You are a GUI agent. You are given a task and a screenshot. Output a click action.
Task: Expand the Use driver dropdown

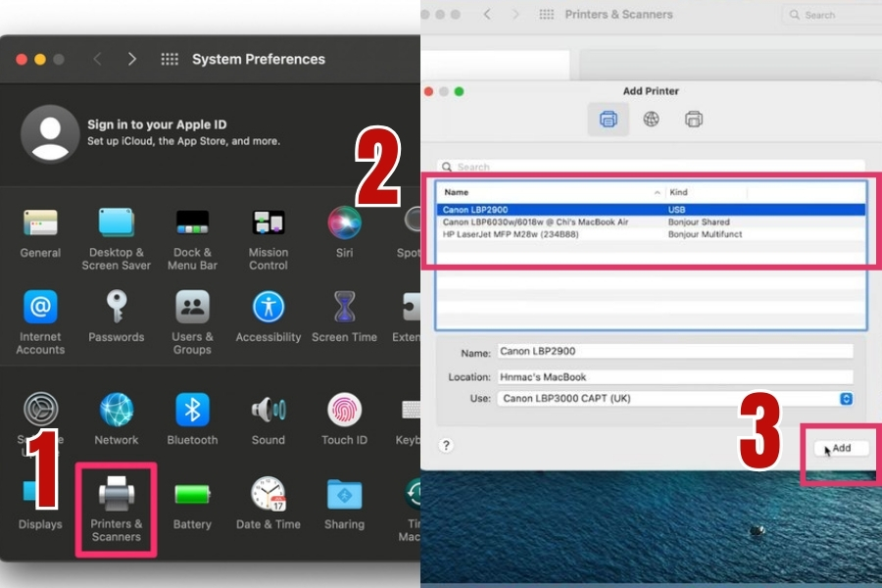[846, 399]
